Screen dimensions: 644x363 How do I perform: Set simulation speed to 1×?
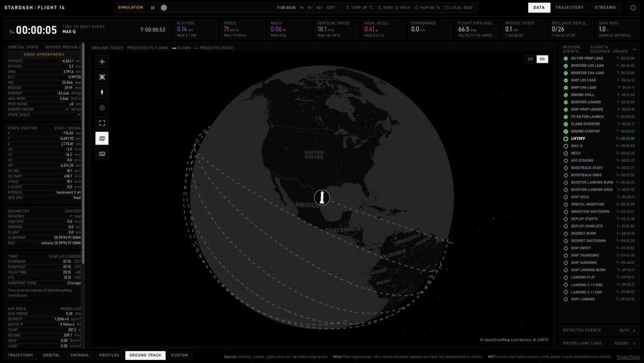302,8
